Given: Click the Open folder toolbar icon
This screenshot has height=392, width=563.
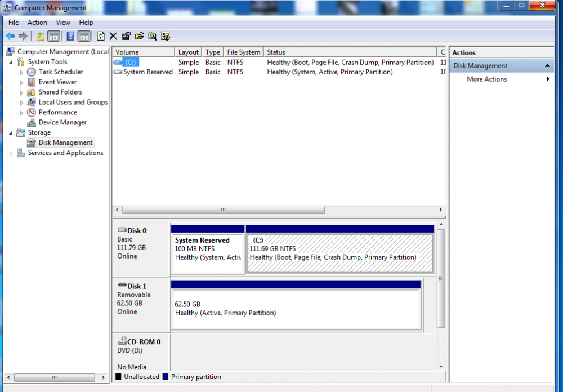Looking at the screenshot, I should [139, 36].
